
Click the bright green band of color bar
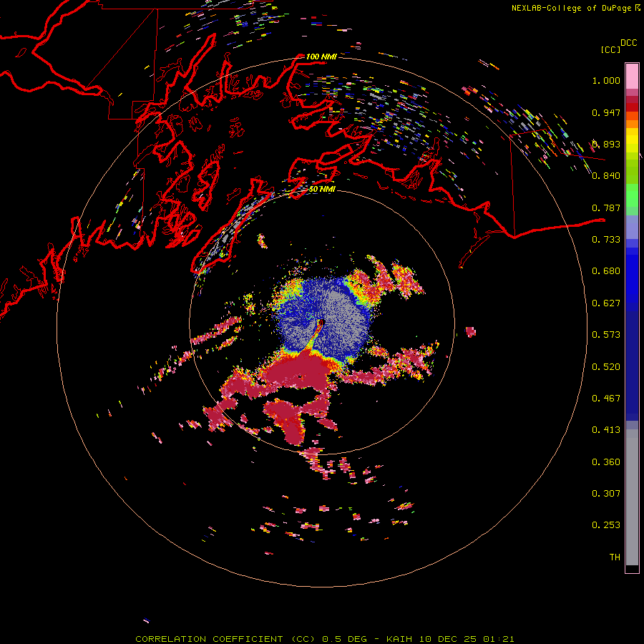(632, 195)
